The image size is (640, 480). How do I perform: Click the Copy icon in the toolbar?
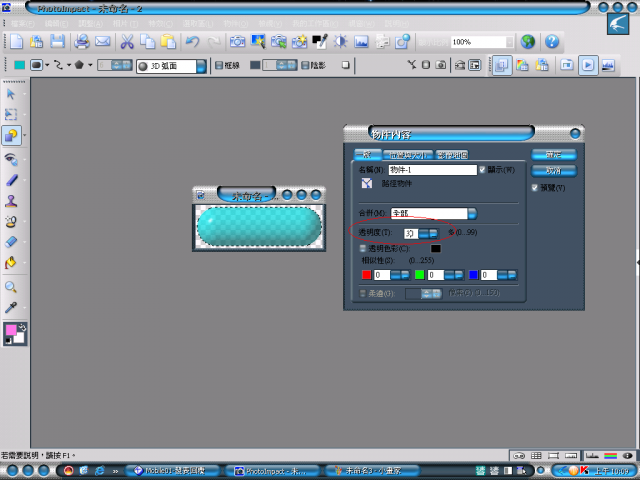click(147, 42)
